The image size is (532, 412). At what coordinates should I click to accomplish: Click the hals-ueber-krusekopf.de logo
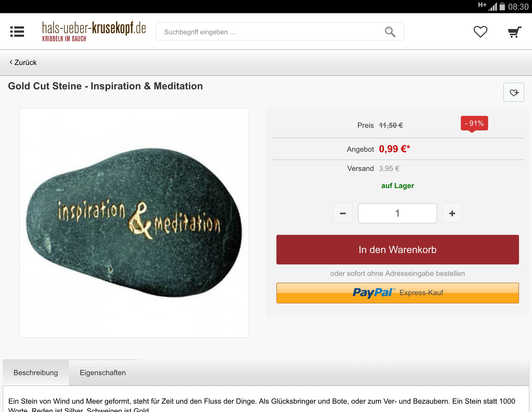(x=94, y=32)
